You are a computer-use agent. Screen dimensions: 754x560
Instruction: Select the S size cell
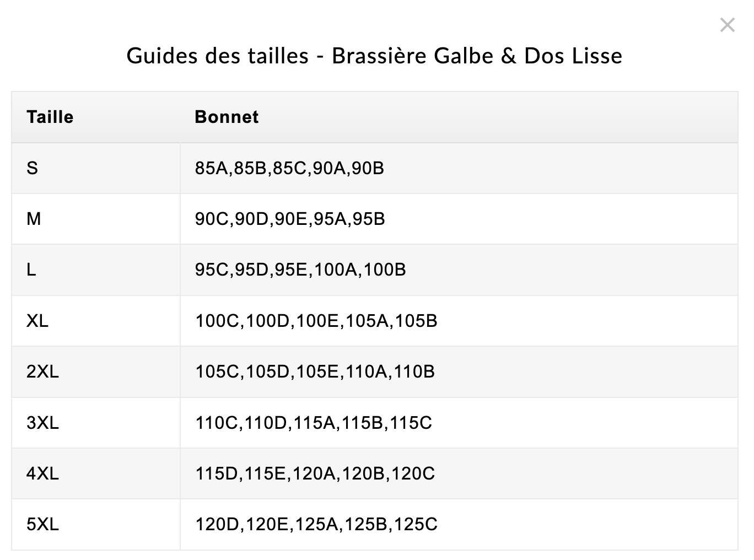[33, 168]
